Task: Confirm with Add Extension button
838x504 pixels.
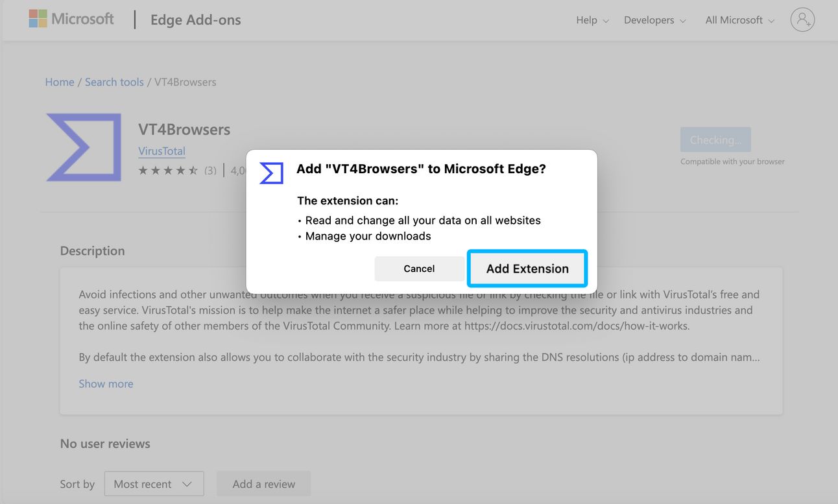Action: pyautogui.click(x=527, y=269)
